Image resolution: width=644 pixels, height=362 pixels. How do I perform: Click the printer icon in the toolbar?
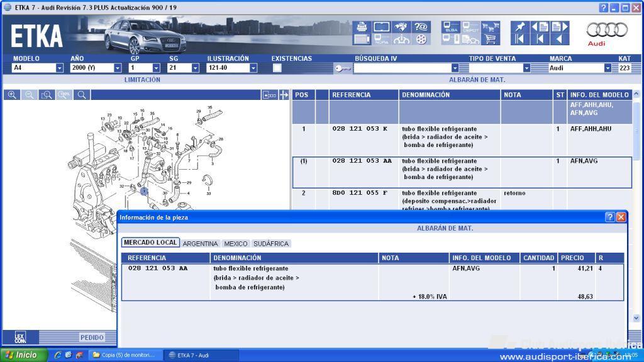(362, 27)
